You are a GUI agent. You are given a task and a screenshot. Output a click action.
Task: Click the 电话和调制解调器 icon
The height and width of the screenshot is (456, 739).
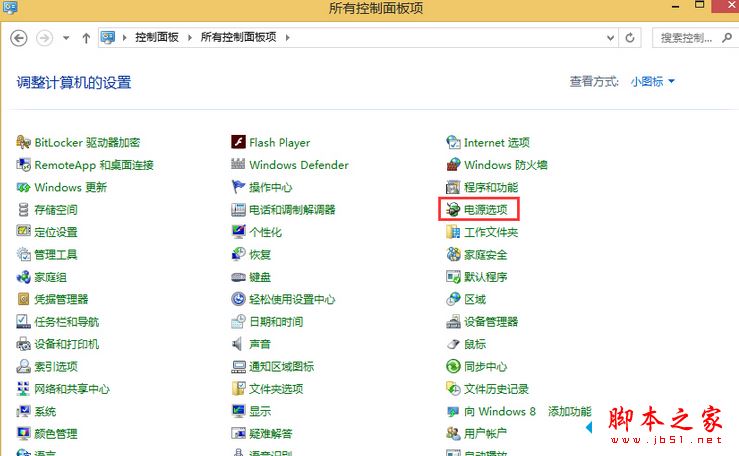click(238, 210)
